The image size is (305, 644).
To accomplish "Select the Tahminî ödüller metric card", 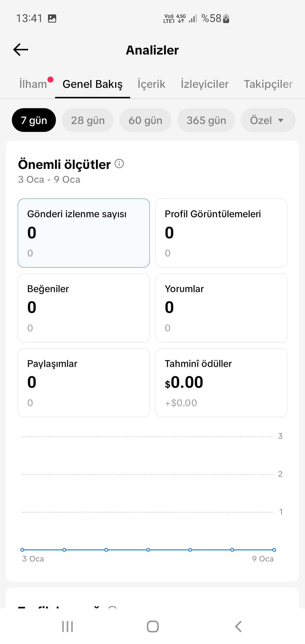I will click(221, 383).
